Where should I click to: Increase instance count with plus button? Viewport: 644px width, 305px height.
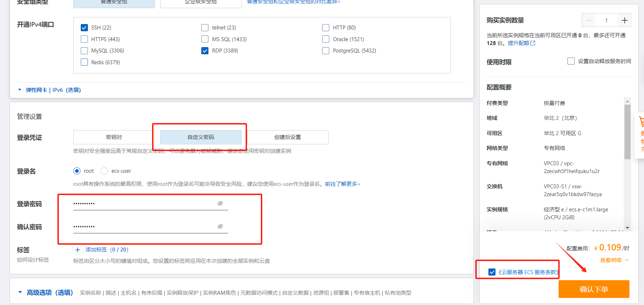(x=625, y=20)
